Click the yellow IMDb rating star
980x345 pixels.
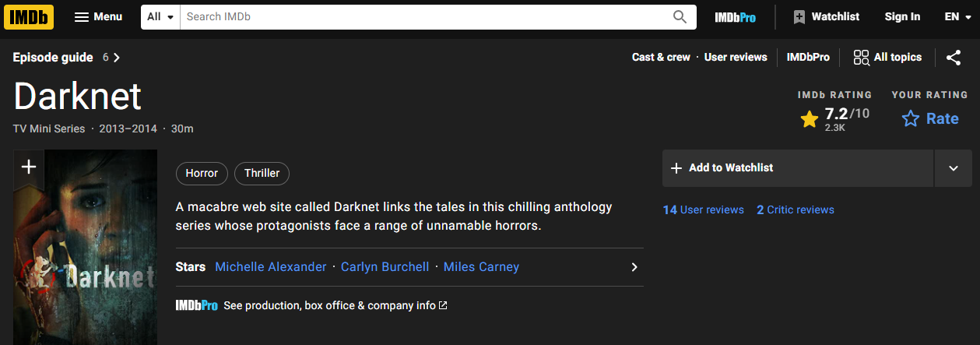coord(810,119)
